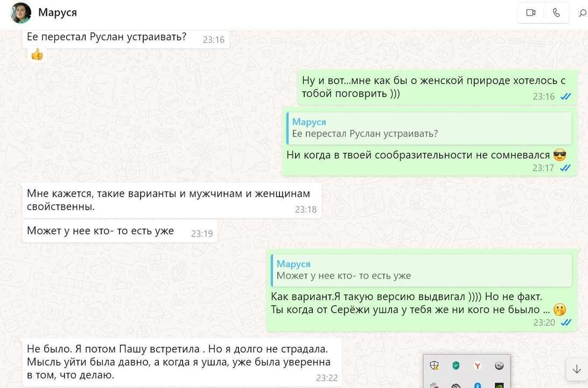Start a video call with Маруся

click(x=530, y=12)
